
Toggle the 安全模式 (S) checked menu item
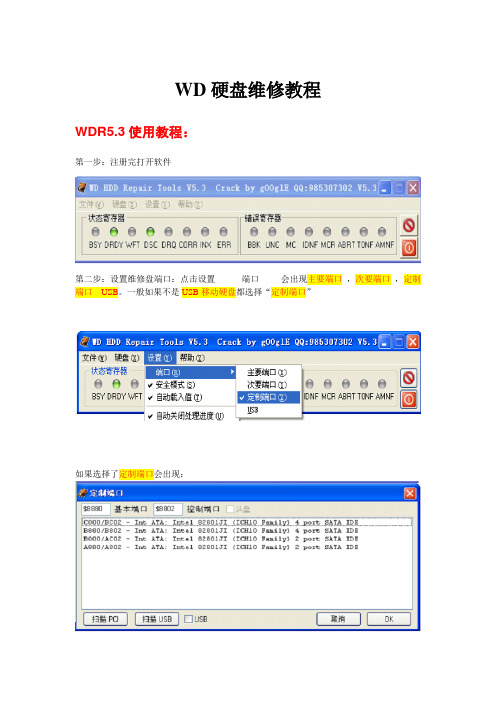(190, 385)
